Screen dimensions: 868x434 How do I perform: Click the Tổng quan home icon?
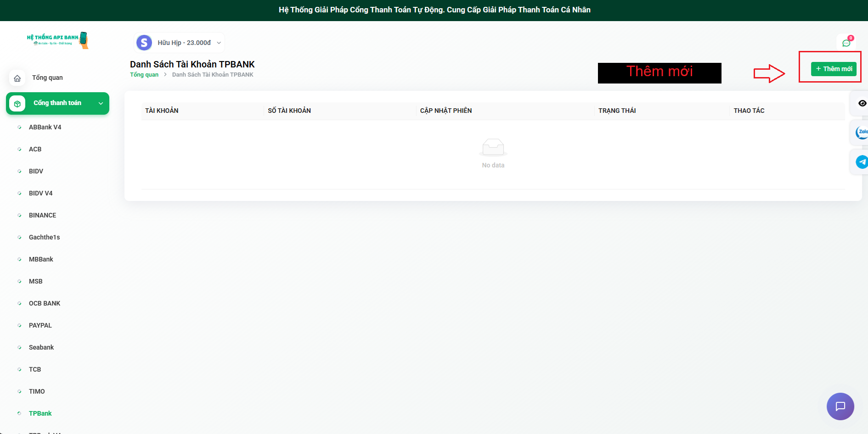pyautogui.click(x=17, y=78)
